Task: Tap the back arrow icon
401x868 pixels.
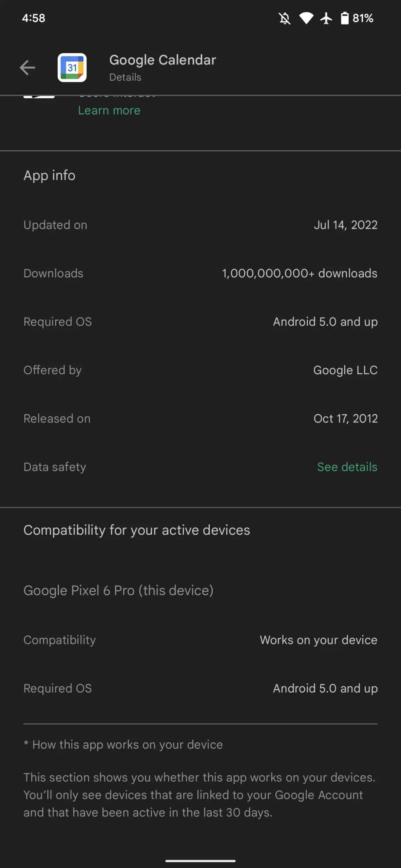Action: (x=27, y=67)
